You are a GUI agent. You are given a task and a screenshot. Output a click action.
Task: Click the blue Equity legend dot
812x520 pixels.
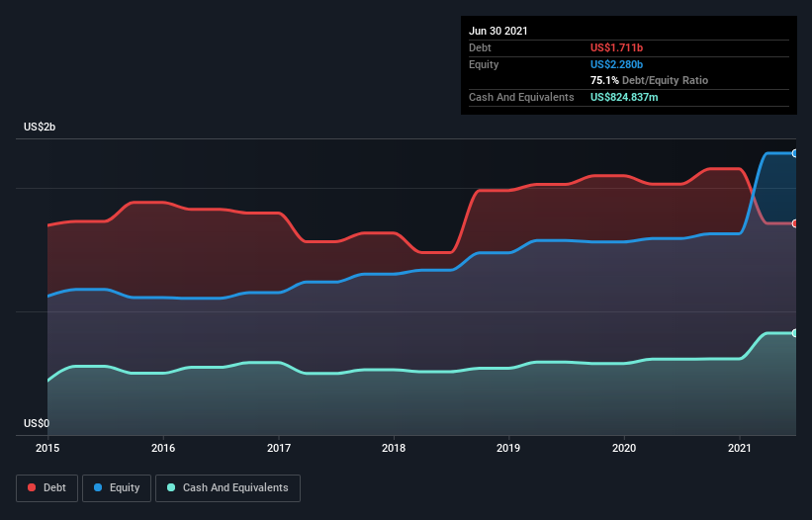[98, 487]
